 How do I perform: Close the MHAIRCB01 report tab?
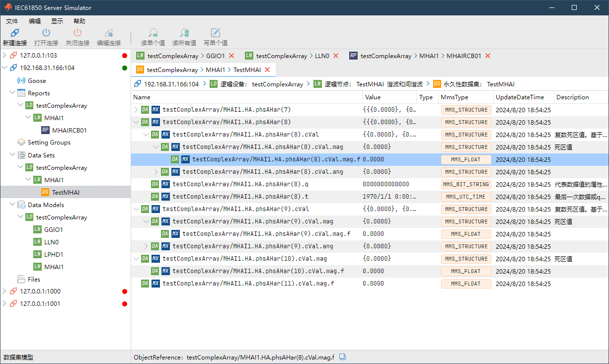click(x=488, y=56)
